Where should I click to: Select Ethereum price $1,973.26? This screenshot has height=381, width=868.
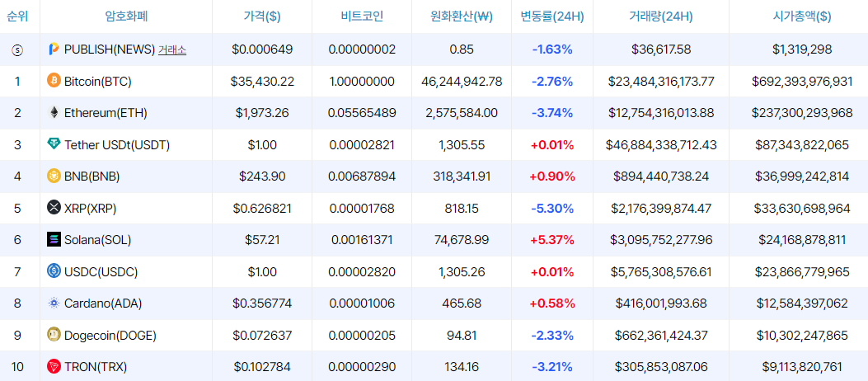pyautogui.click(x=262, y=113)
